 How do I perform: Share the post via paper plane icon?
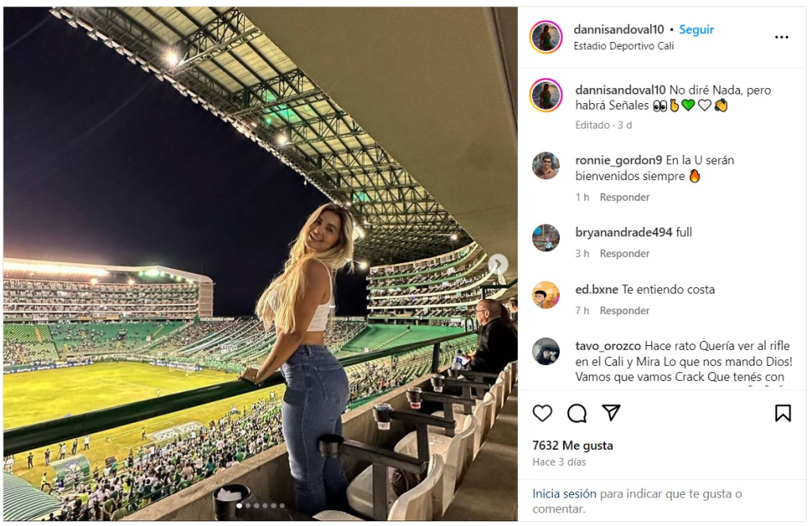(x=611, y=413)
